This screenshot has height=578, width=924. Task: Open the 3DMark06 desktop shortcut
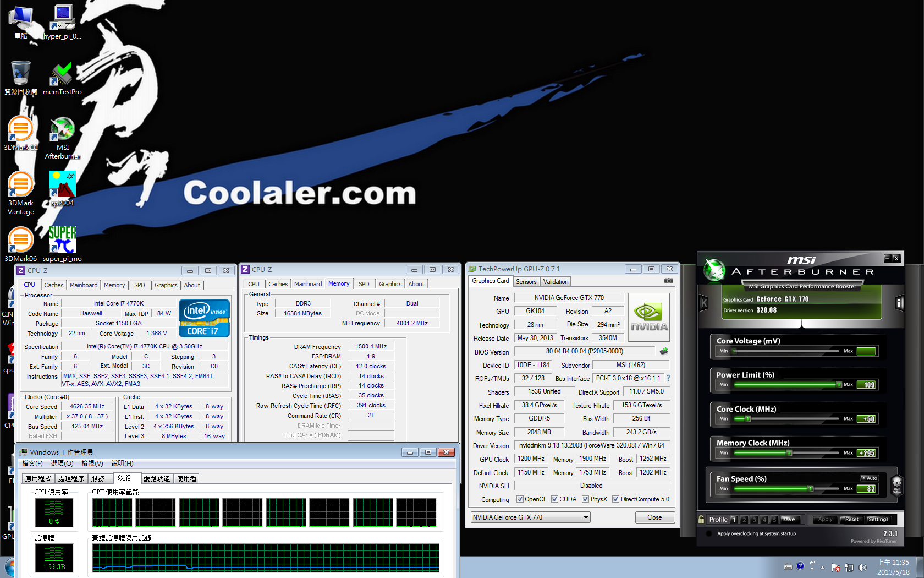coord(20,244)
